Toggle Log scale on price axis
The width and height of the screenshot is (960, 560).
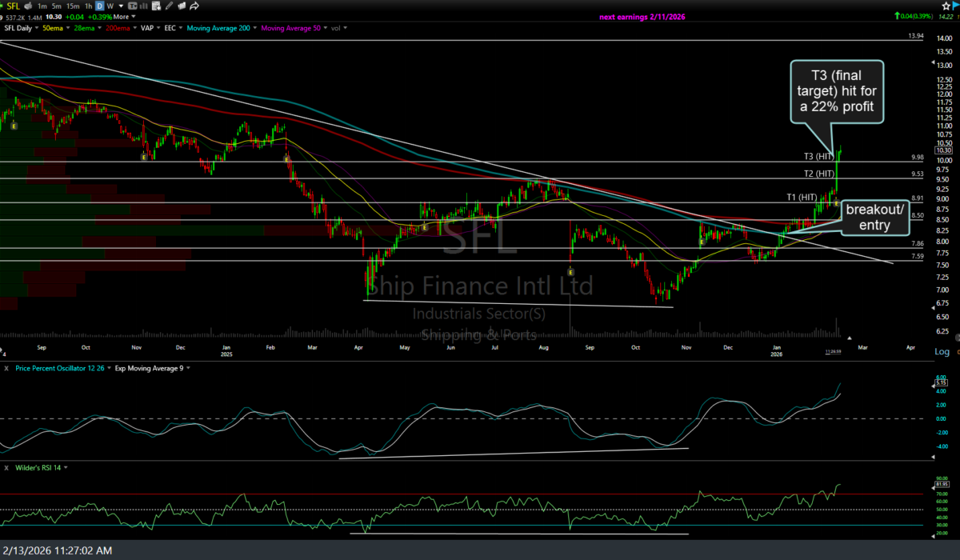coord(942,352)
